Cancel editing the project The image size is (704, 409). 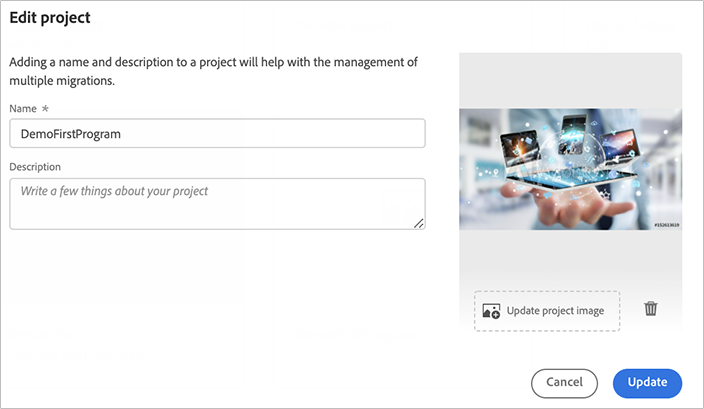(564, 382)
